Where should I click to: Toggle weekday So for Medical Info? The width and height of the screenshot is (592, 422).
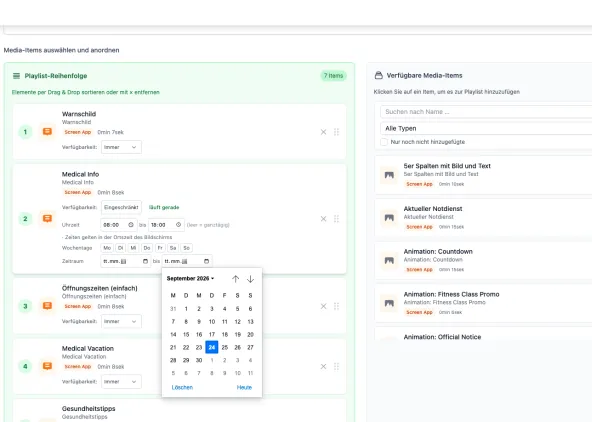(x=187, y=248)
